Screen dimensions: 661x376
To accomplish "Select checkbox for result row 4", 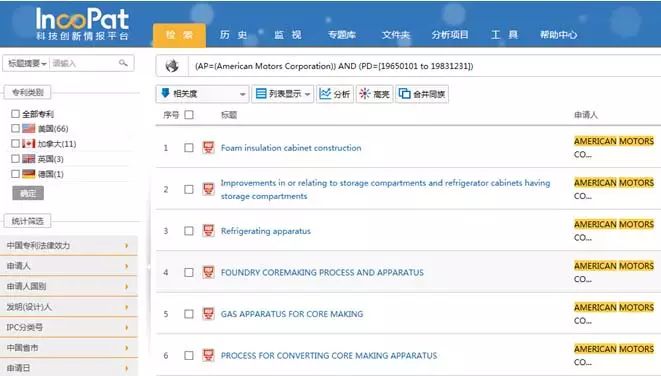I will click(x=189, y=272).
